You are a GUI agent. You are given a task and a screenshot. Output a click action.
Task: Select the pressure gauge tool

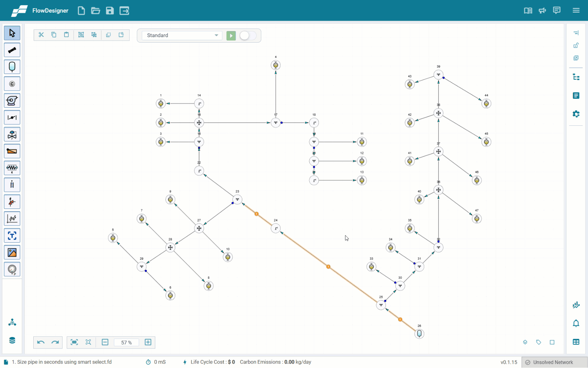pos(12,269)
